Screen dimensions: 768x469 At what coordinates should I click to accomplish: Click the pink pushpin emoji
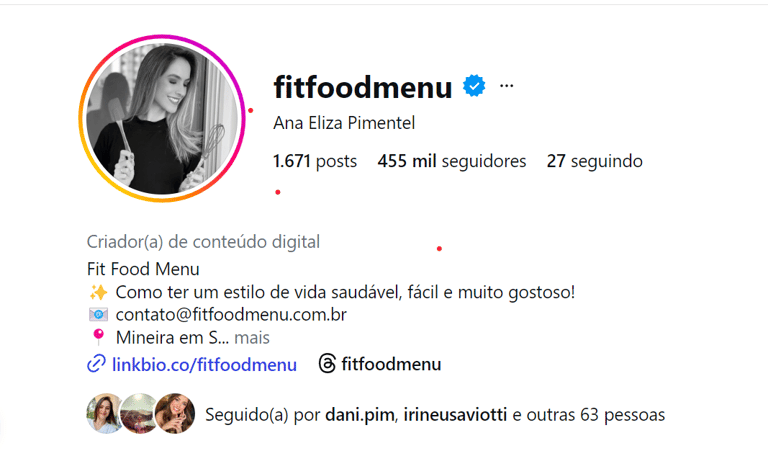[x=98, y=337]
